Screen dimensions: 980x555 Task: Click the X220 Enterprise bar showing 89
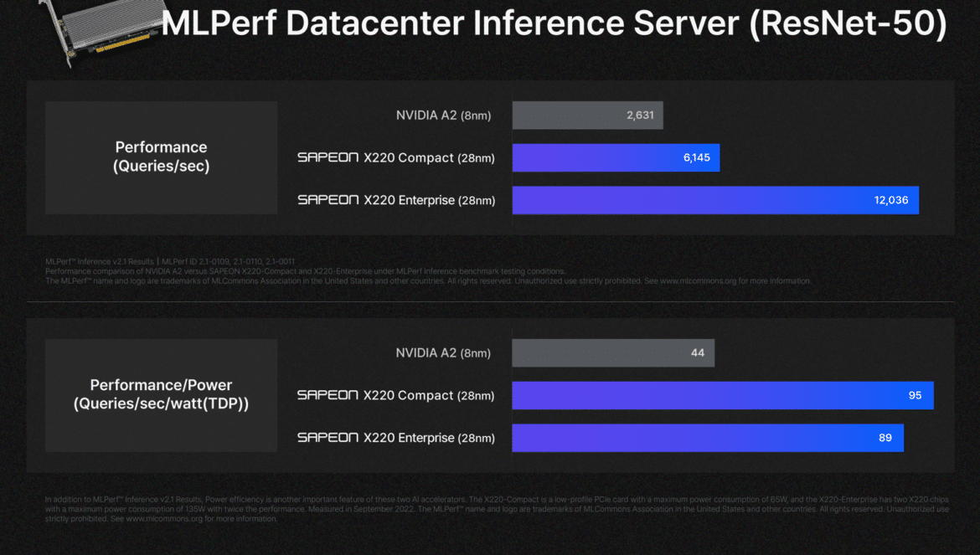click(708, 439)
